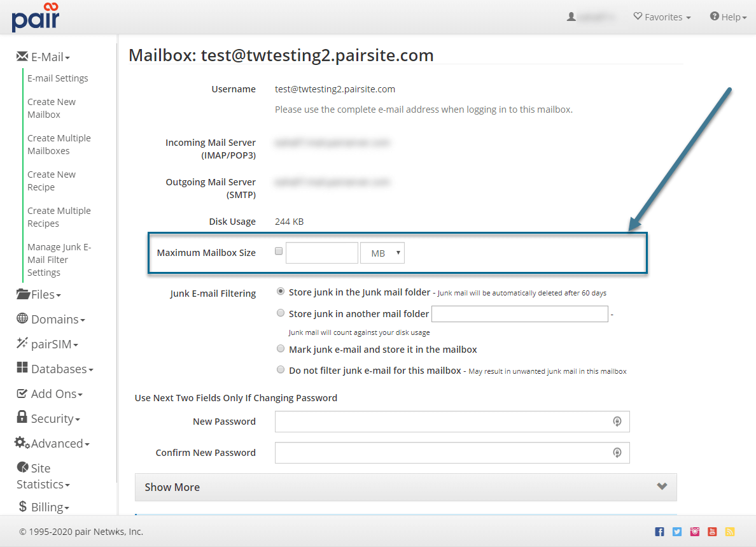The image size is (756, 547).
Task: Open the RSS feed icon
Action: [729, 531]
